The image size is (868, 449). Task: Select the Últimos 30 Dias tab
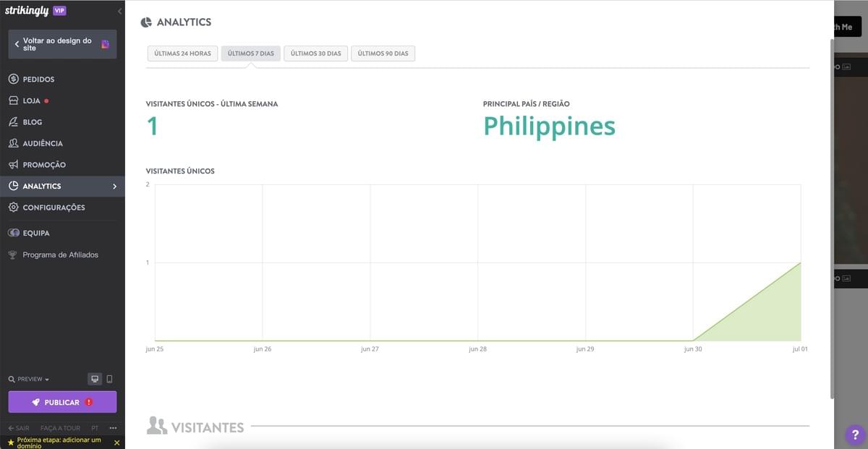315,54
